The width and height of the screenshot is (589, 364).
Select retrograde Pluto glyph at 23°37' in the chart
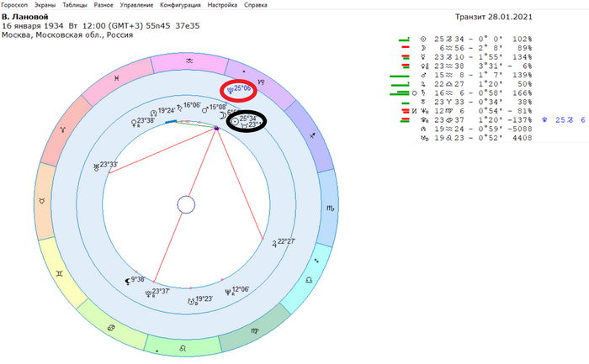pos(149,294)
